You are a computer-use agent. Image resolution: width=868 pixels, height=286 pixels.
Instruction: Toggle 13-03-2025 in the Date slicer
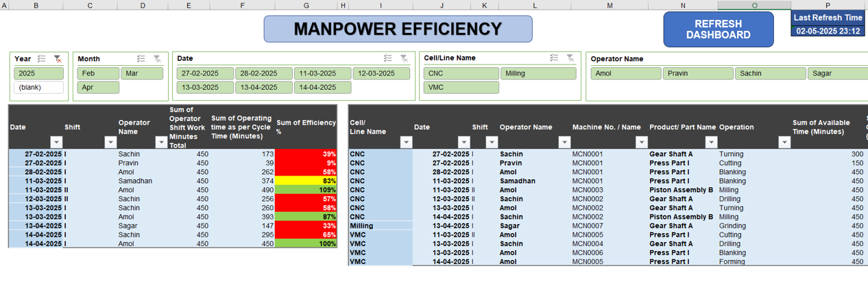[x=205, y=87]
